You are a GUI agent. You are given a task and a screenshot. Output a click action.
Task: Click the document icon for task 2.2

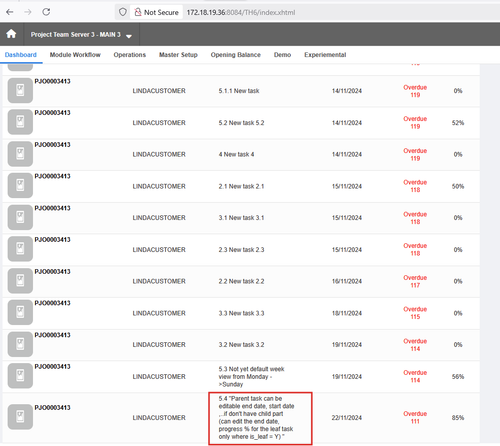coord(20,281)
